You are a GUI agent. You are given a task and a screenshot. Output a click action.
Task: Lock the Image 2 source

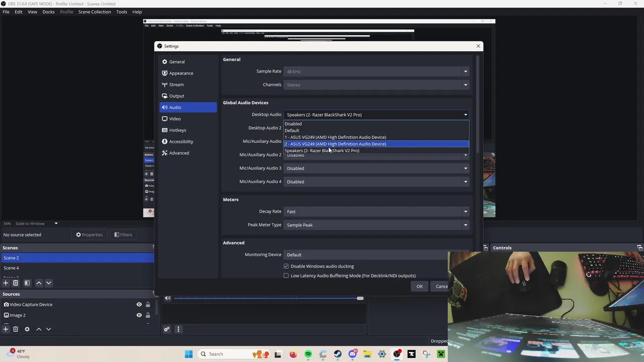point(148,315)
